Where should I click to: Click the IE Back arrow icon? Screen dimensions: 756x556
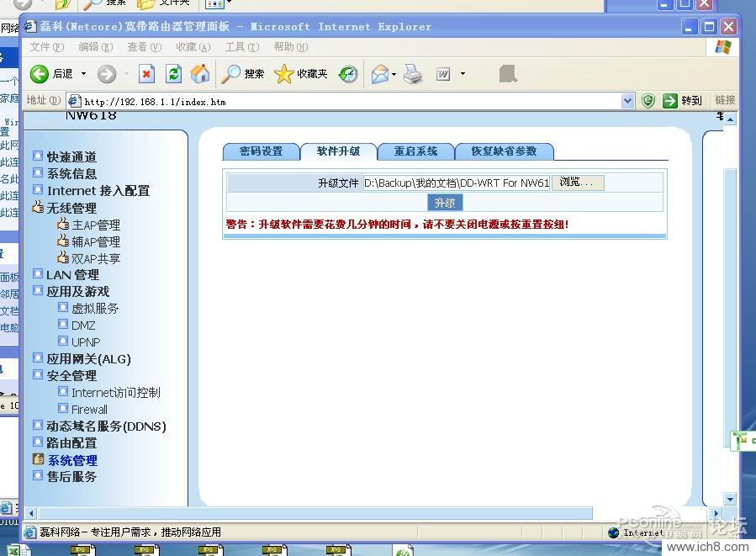(40, 74)
